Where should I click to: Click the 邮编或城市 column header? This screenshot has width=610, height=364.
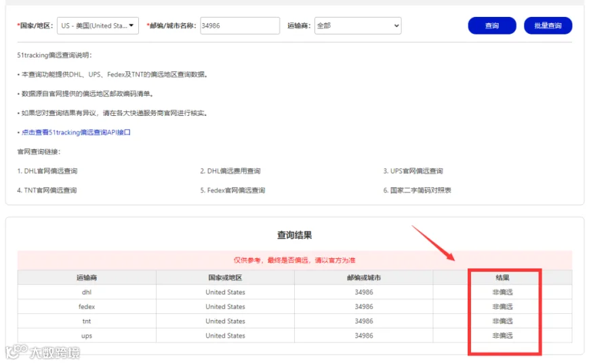364,277
